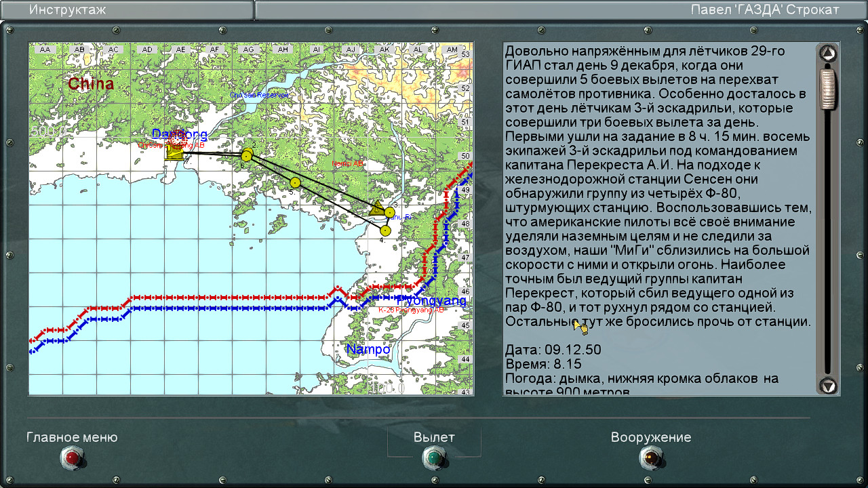The width and height of the screenshot is (868, 488).
Task: Click the Инструктаж title text
Action: coord(68,9)
